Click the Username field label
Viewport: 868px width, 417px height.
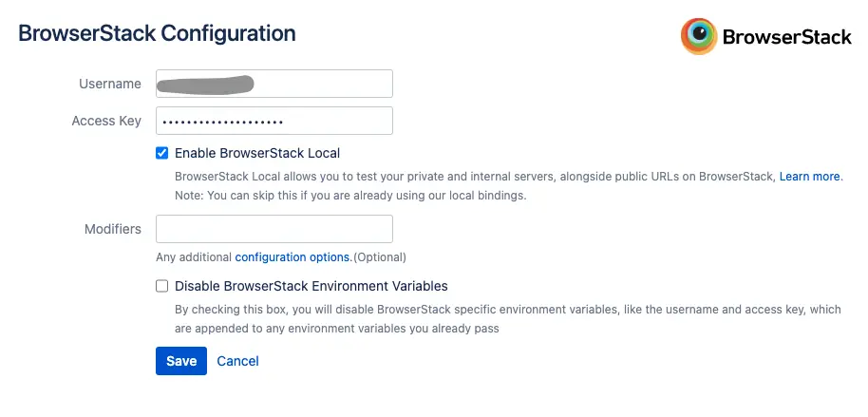(x=110, y=84)
